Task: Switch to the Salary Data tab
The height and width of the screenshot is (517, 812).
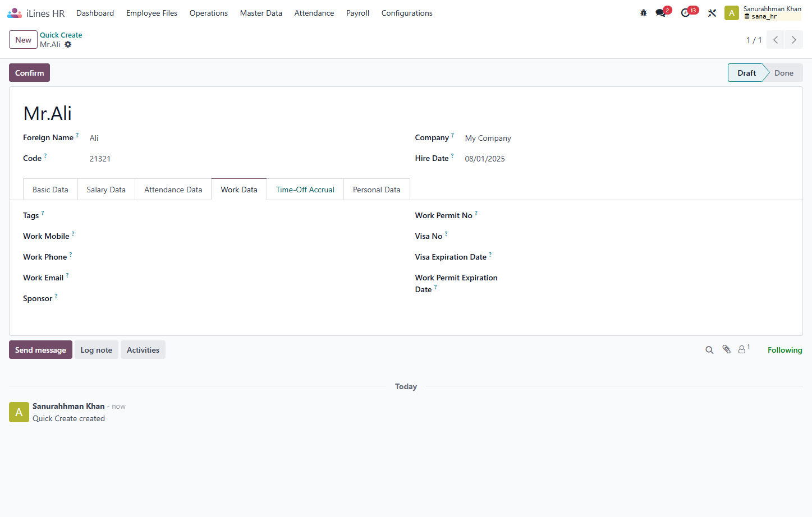Action: (106, 190)
